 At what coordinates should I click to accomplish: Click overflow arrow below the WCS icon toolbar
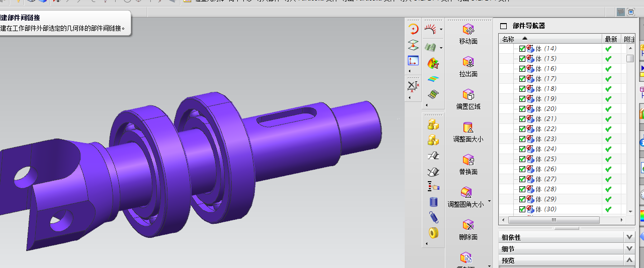410,71
